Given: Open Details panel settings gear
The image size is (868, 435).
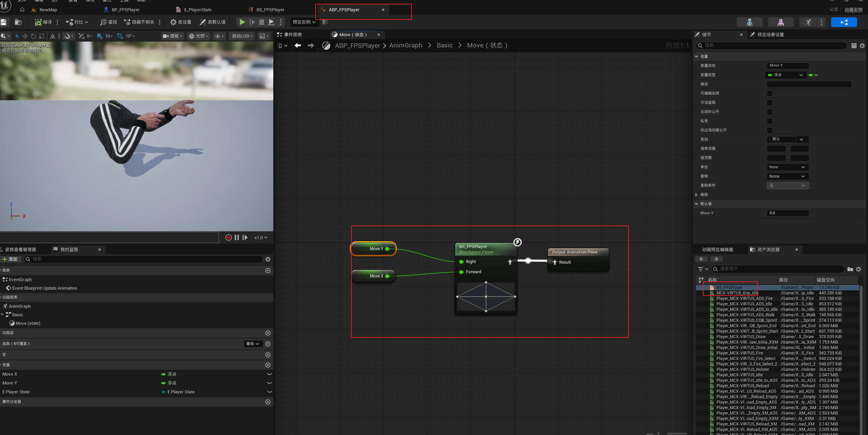Looking at the screenshot, I should tap(862, 46).
